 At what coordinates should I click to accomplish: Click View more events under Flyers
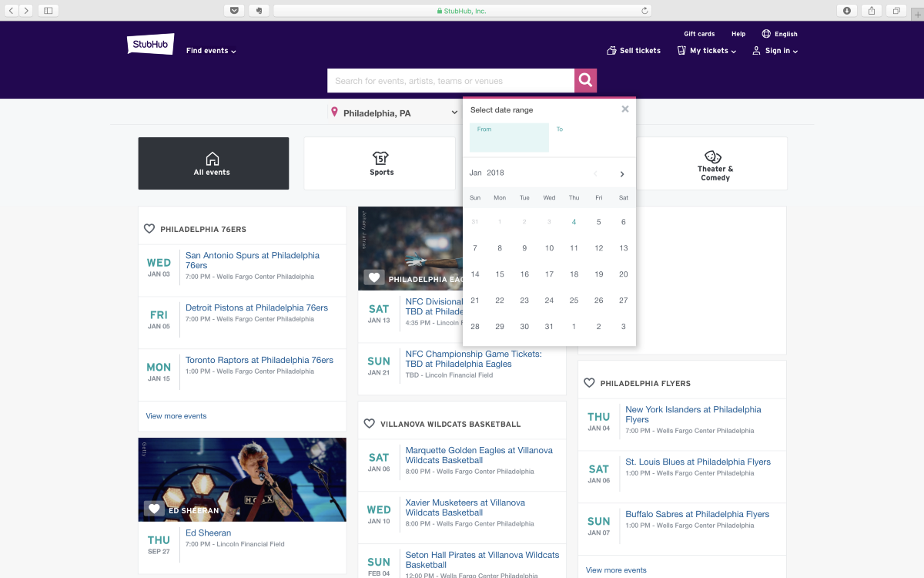coord(616,570)
